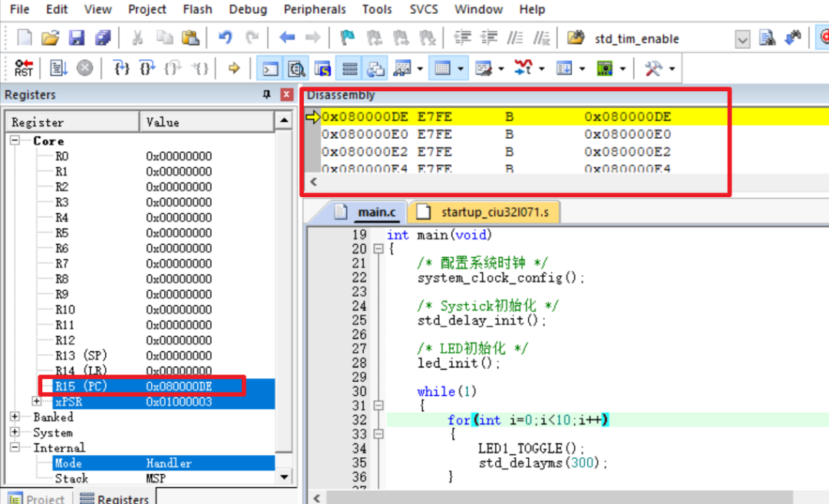This screenshot has height=504, width=829.
Task: Toggle the Command window
Action: [270, 69]
